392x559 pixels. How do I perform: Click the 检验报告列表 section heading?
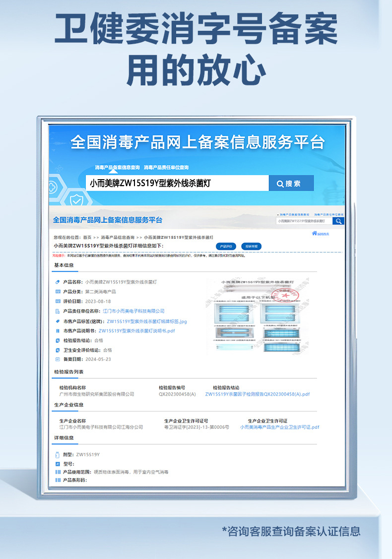click(x=69, y=372)
